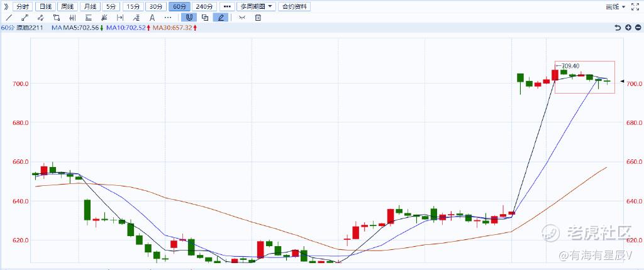Screen dimensions: 644x270
Task: Click the overlapping squares copy icon
Action: [205, 18]
